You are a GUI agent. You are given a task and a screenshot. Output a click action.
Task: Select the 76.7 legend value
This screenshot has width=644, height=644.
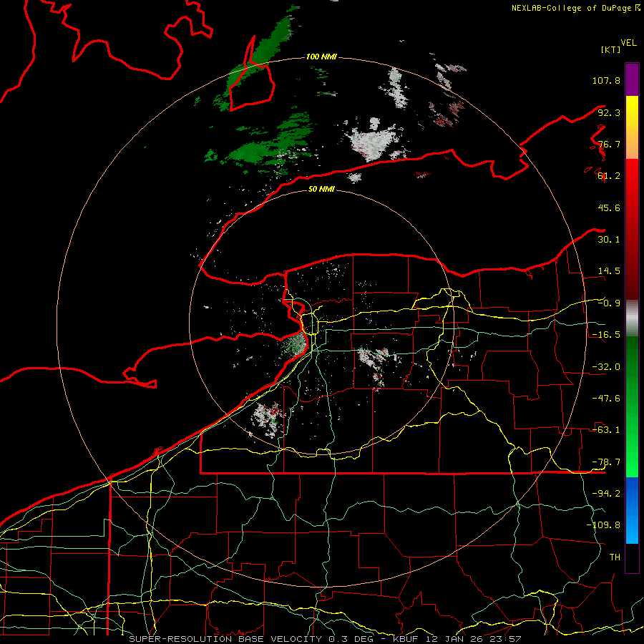(x=609, y=144)
